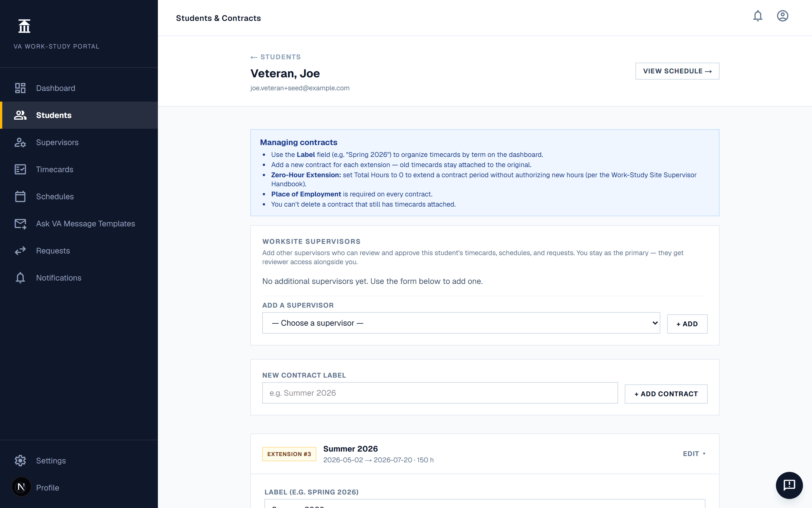Image resolution: width=812 pixels, height=508 pixels.
Task: Click the Supervisors person-gear icon
Action: point(20,143)
